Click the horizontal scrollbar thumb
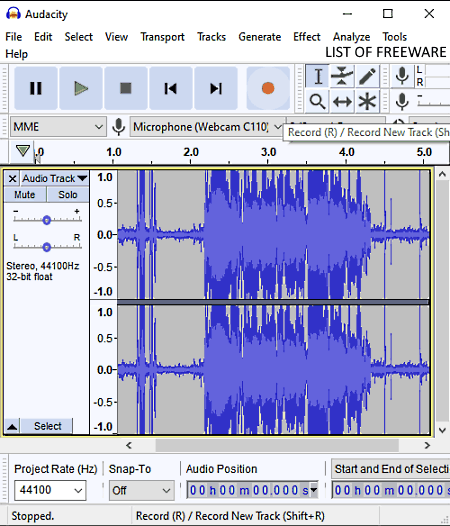This screenshot has width=450, height=526. pyautogui.click(x=277, y=445)
